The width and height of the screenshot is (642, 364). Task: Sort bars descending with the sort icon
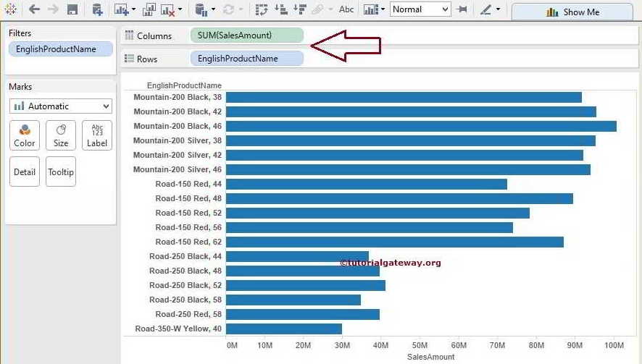coord(299,10)
